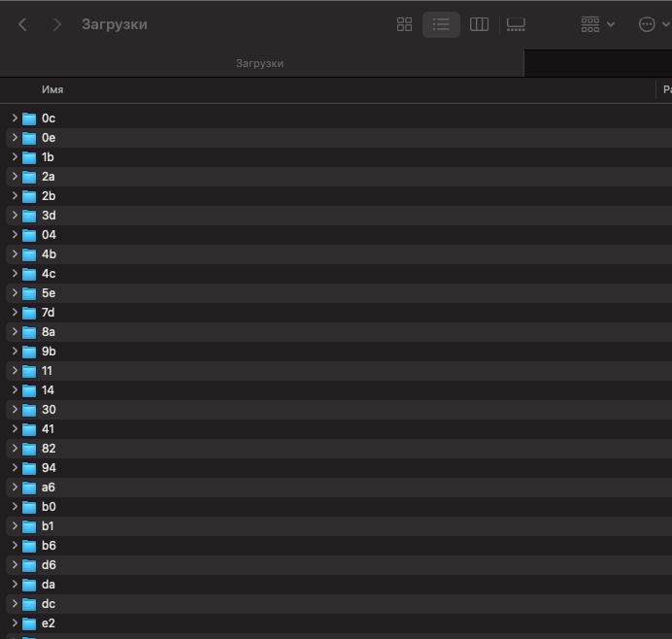Expand the b1 folder

tap(15, 525)
